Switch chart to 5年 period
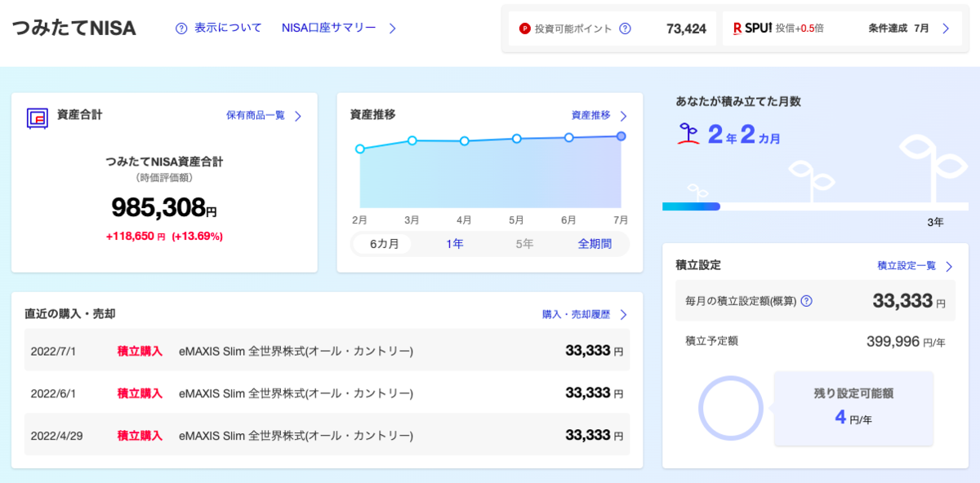980x483 pixels. tap(524, 244)
